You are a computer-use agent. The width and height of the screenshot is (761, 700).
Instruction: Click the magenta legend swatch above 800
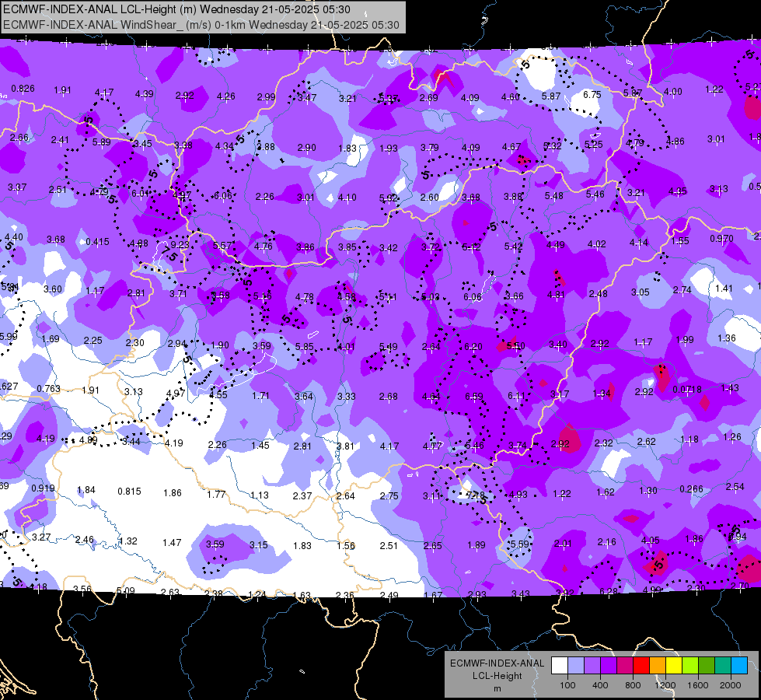click(x=625, y=666)
